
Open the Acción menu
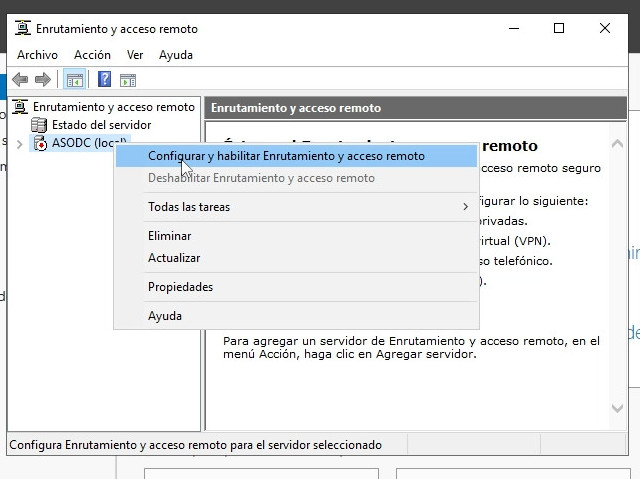[92, 55]
